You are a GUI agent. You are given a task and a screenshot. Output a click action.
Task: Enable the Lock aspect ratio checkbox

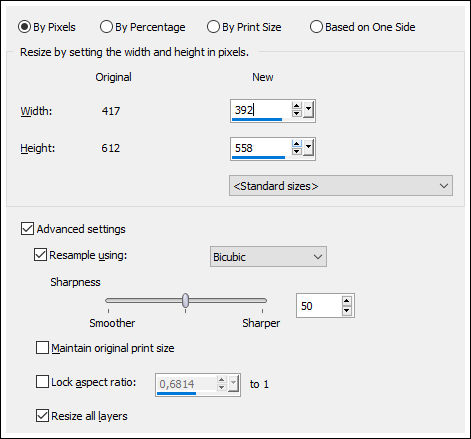[42, 382]
